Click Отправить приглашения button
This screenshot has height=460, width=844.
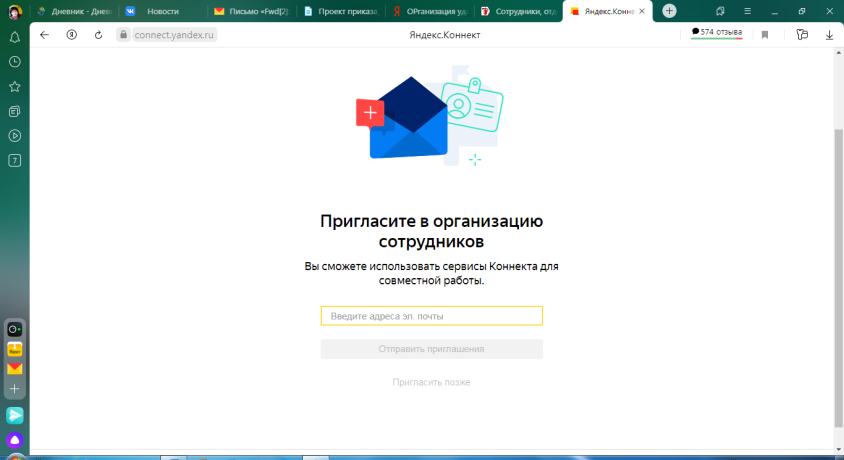tap(432, 349)
